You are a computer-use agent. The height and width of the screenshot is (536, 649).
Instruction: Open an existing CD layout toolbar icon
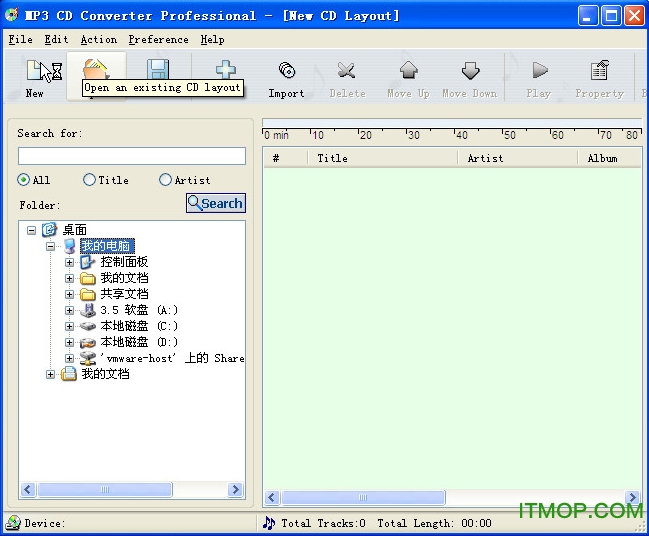(x=96, y=69)
